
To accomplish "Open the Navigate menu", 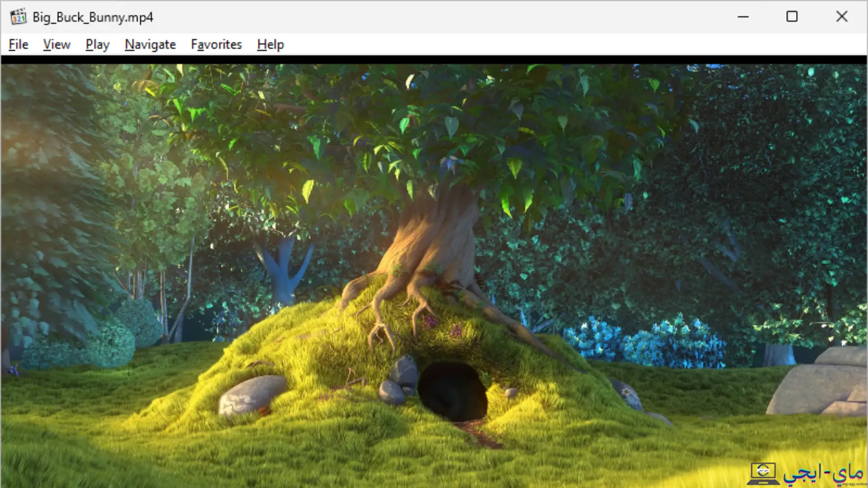I will point(150,44).
